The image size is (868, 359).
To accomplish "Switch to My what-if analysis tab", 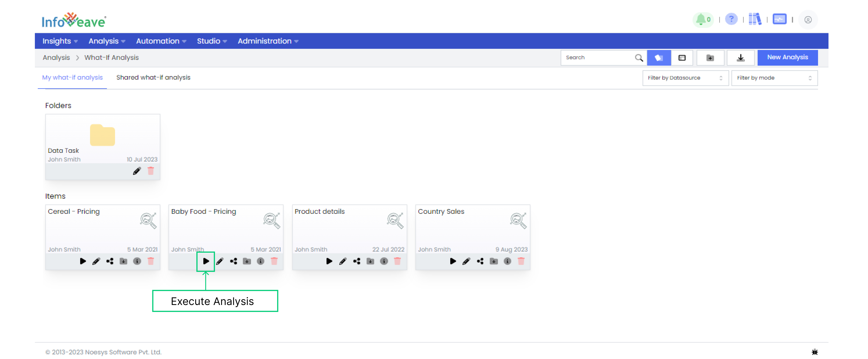I will point(72,77).
